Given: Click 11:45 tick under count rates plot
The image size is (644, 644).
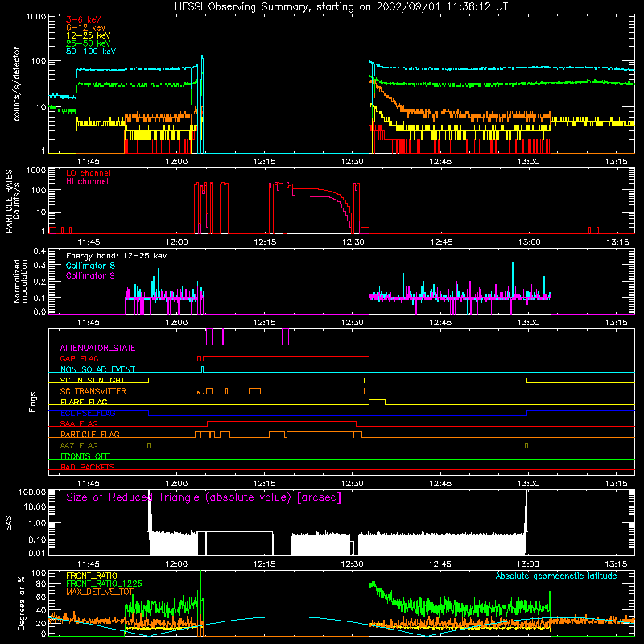Looking at the screenshot, I should click(x=89, y=162).
